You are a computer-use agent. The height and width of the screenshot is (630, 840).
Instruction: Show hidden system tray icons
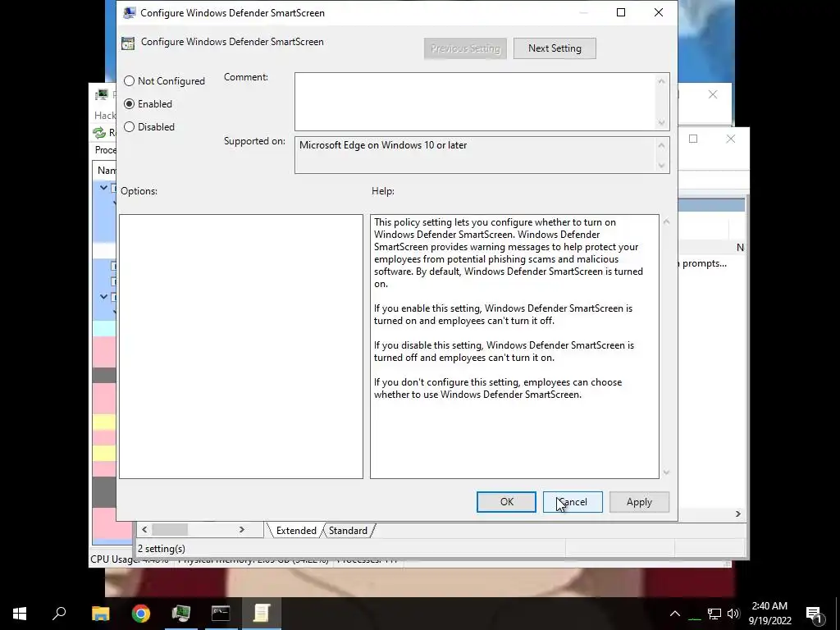point(675,614)
